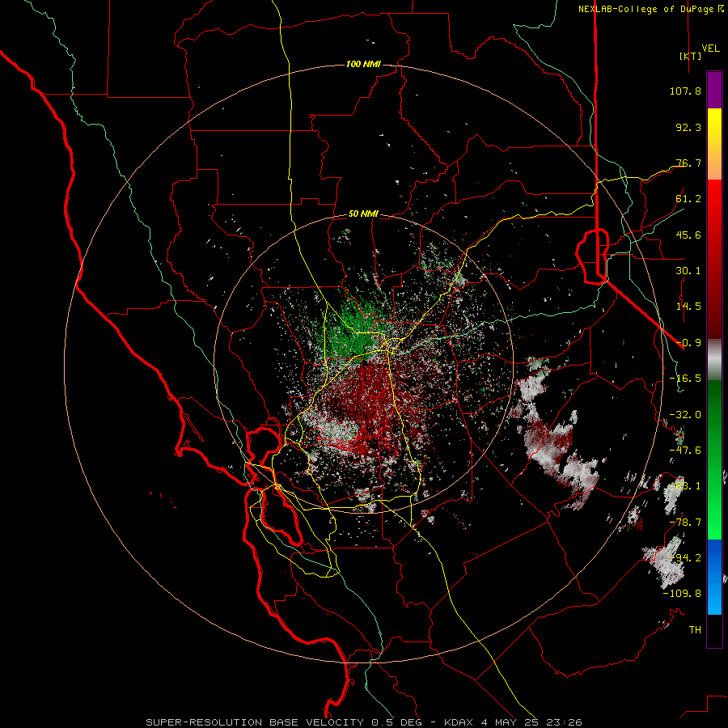The height and width of the screenshot is (728, 728).
Task: Click the -94.2 velocity scale value
Action: (685, 558)
